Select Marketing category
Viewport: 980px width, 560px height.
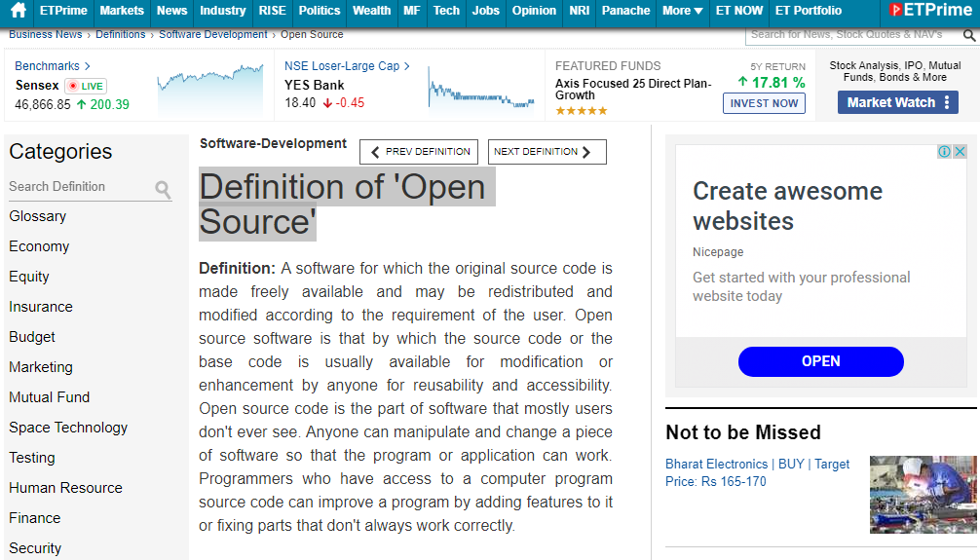pyautogui.click(x=41, y=367)
